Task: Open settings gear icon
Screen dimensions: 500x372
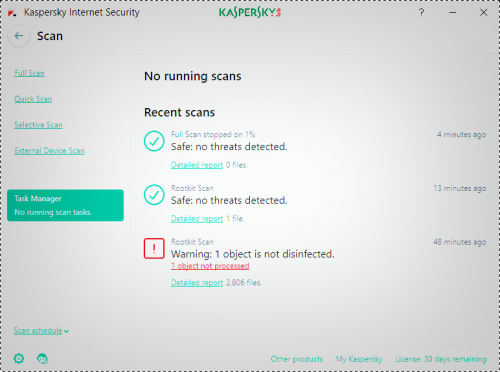Action: pos(19,359)
